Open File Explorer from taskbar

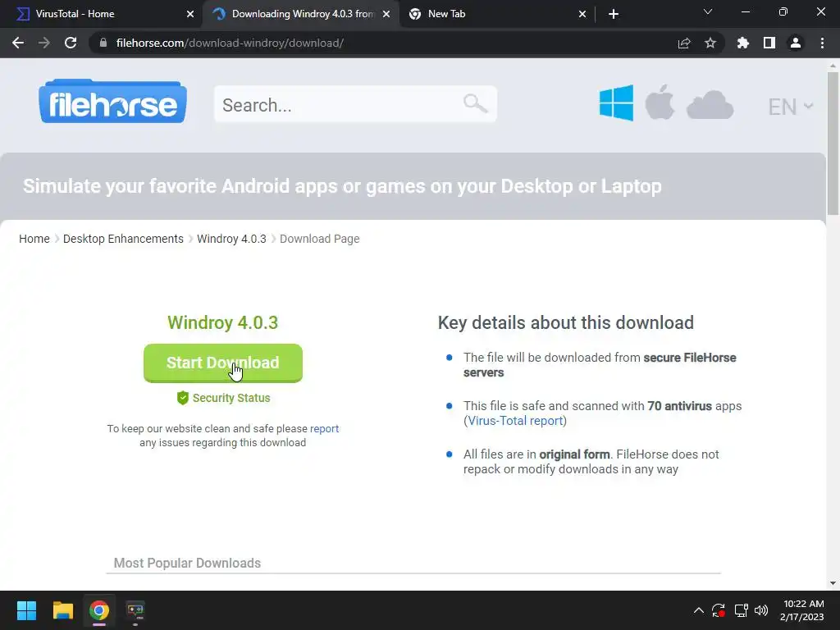(62, 610)
